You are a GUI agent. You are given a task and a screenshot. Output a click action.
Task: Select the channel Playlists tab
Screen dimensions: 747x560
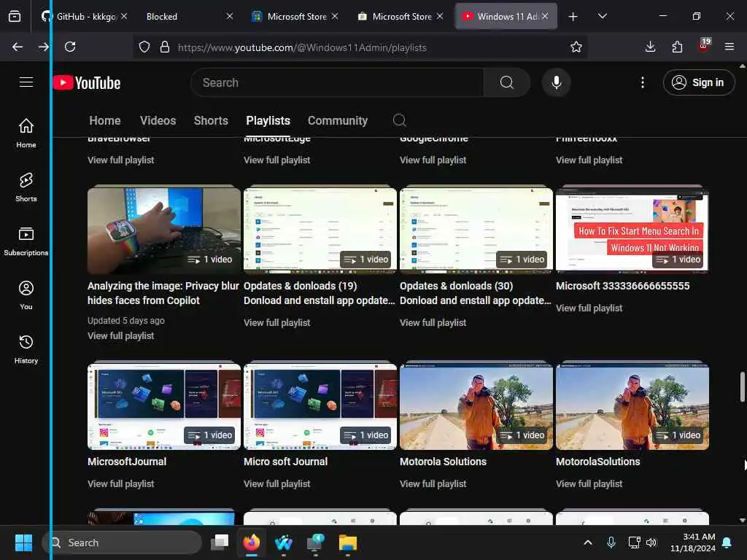click(x=268, y=120)
